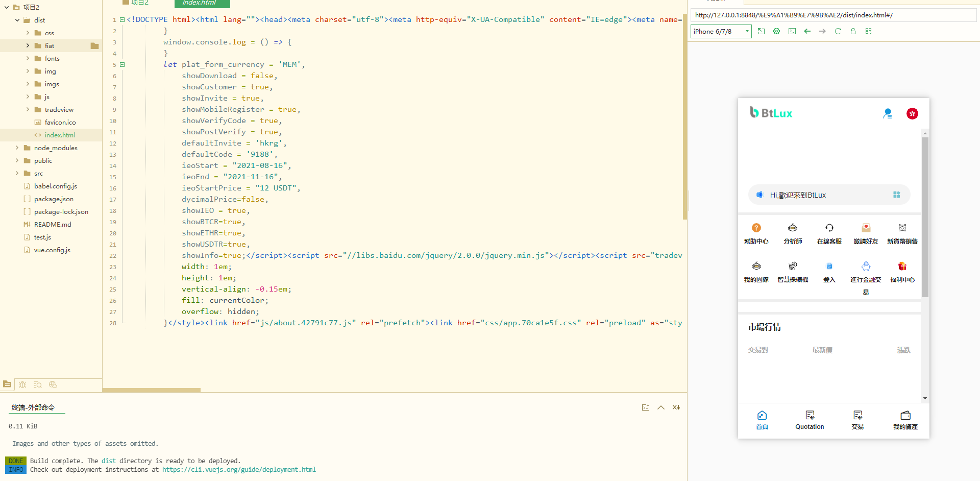Click the preview URL address field

833,15
